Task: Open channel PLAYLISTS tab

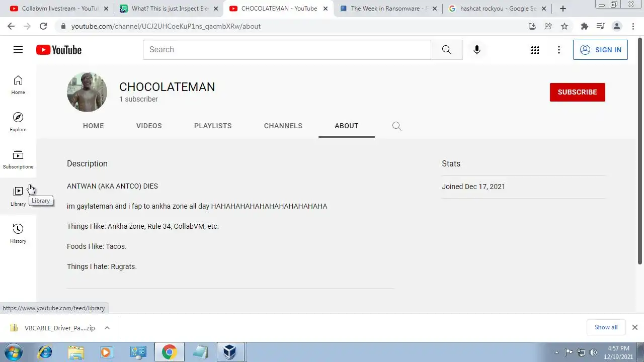Action: tap(213, 126)
